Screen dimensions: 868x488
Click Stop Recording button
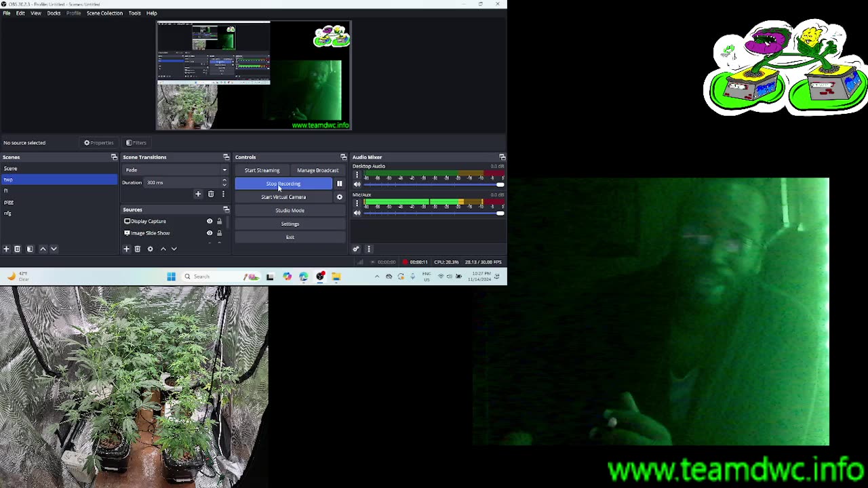point(283,184)
